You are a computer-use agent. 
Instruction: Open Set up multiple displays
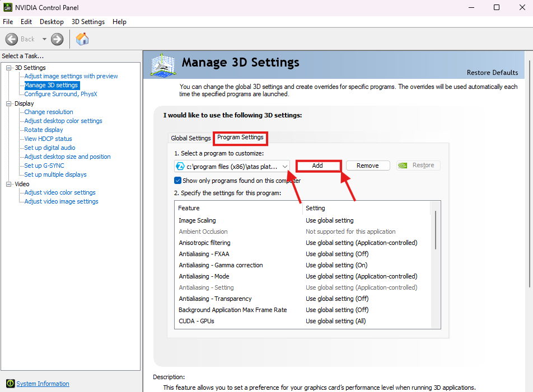pyautogui.click(x=55, y=174)
